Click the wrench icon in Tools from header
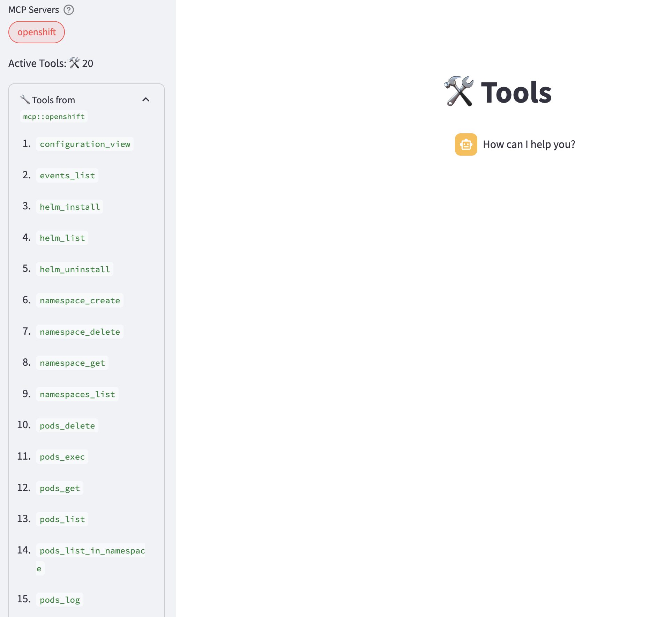Screen dimensions: 672x617 click(x=24, y=99)
